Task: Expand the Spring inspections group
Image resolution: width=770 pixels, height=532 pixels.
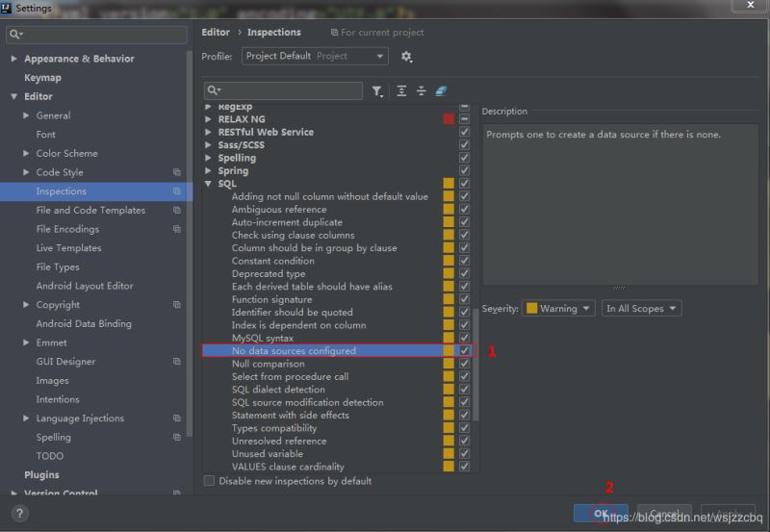Action: pos(208,170)
